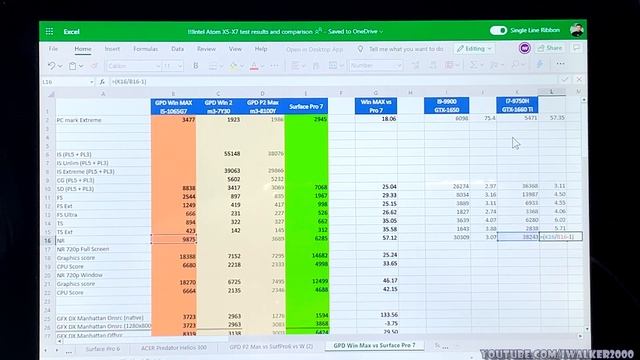Click the decrease decimal icon

[433, 65]
